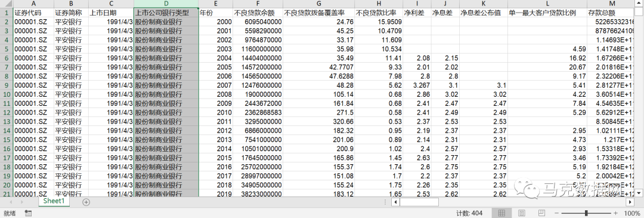Click the zoom slider handle
This screenshot has width=644, height=218.
coord(586,213)
